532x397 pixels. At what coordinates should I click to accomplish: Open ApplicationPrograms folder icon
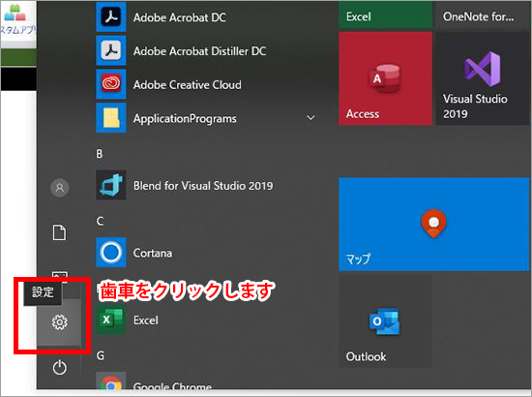coord(111,117)
